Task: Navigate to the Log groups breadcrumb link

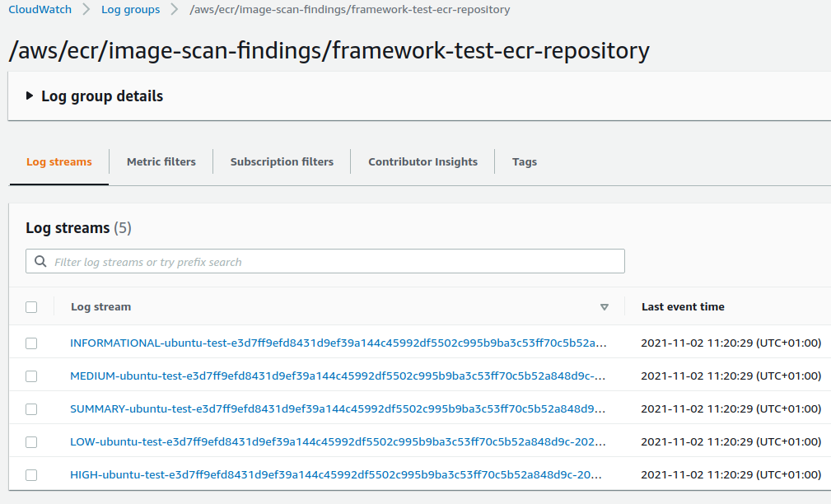Action: (x=130, y=10)
